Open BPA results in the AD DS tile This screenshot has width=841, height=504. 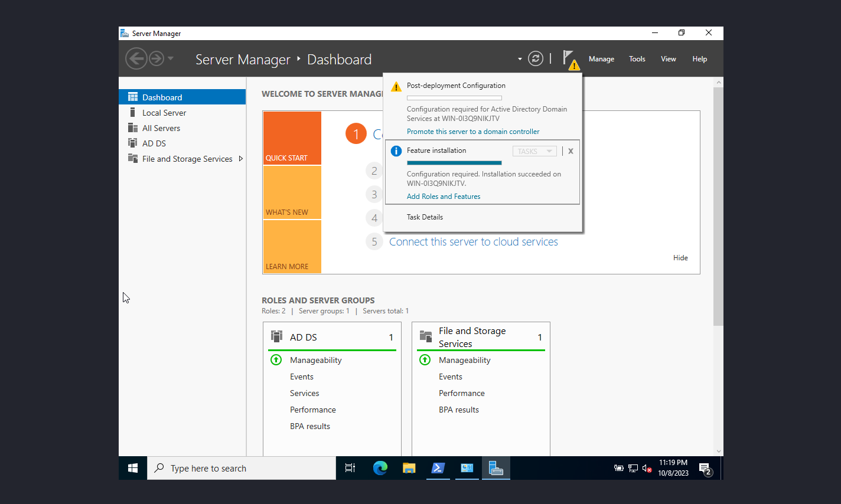click(310, 426)
